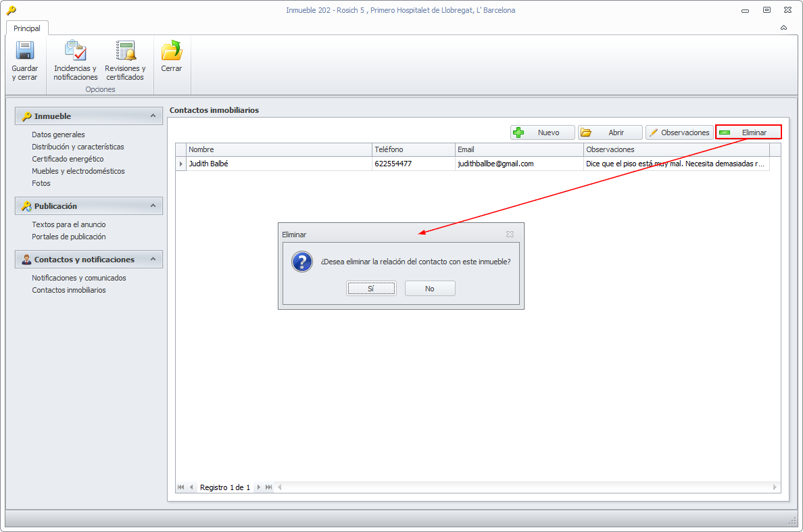This screenshot has width=803, height=532.
Task: Collapse the Inmueble section
Action: (153, 116)
